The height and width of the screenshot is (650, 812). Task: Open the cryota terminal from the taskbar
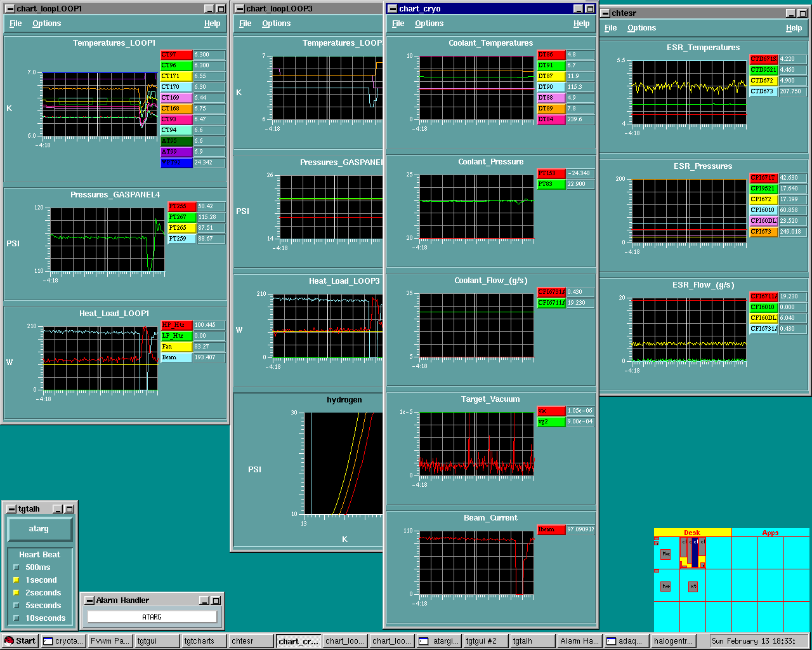[x=63, y=641]
